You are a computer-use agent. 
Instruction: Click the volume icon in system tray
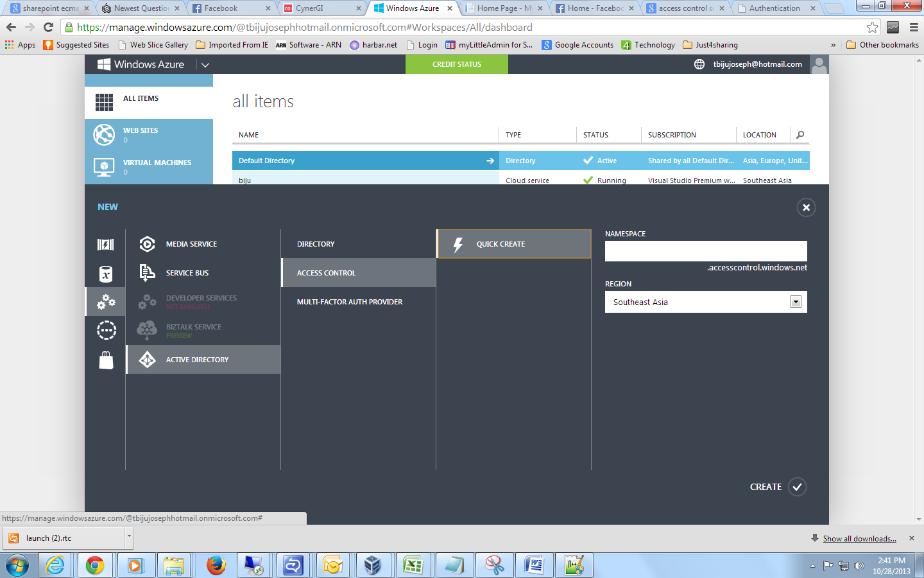(x=859, y=566)
